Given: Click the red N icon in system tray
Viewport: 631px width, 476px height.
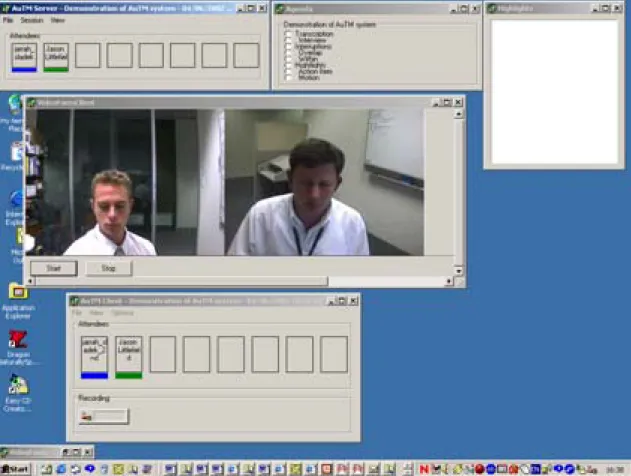Looking at the screenshot, I should (x=424, y=469).
